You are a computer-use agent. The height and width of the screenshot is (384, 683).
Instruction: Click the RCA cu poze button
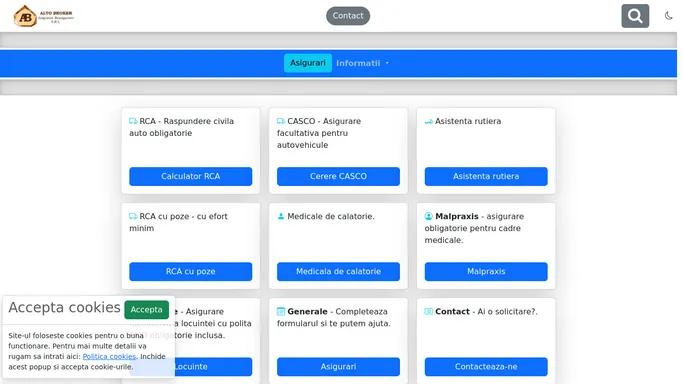coord(190,271)
